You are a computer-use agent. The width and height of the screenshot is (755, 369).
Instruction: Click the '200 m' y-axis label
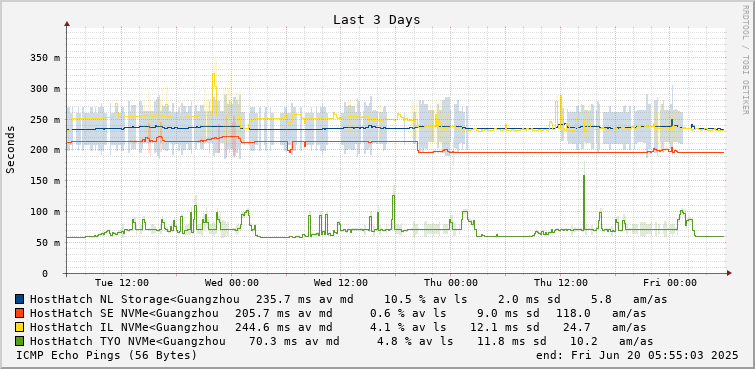44,150
